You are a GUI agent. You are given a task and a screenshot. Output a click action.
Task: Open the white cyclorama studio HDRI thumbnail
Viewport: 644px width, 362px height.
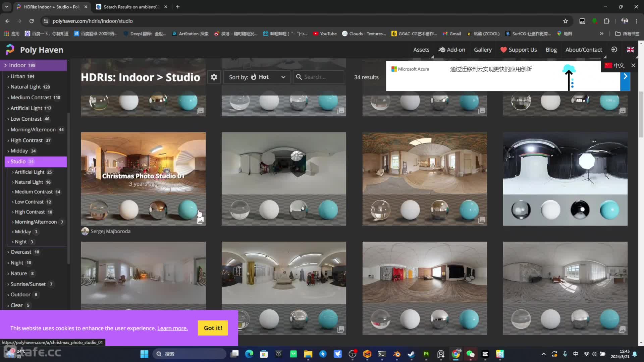565,179
